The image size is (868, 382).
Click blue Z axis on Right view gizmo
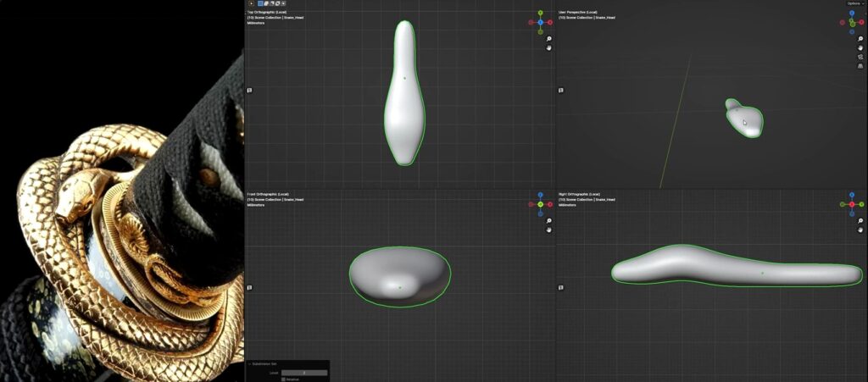click(x=852, y=195)
